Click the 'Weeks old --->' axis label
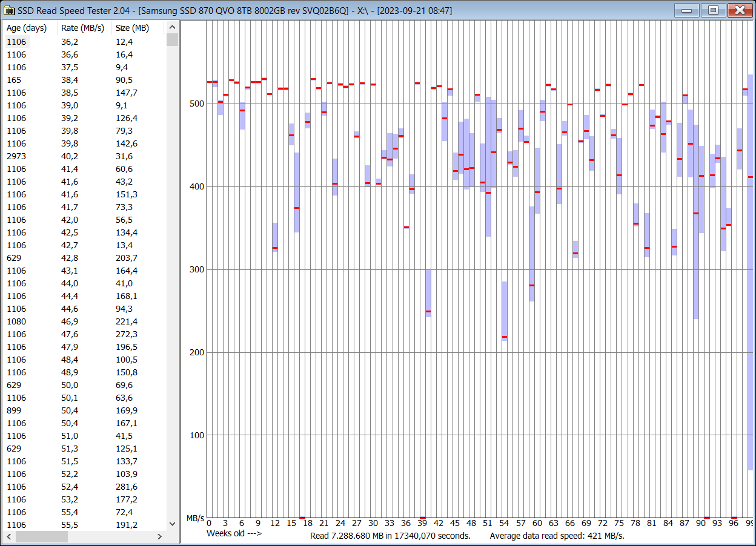 click(234, 533)
